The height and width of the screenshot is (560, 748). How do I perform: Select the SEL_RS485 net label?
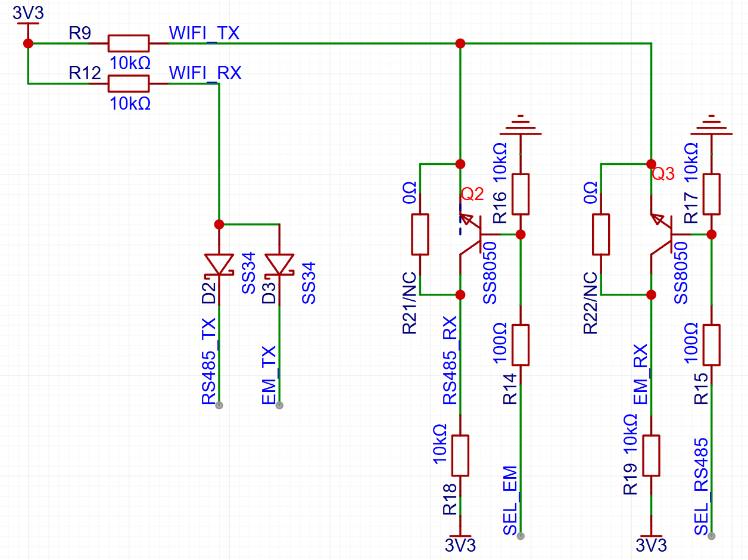702,486
